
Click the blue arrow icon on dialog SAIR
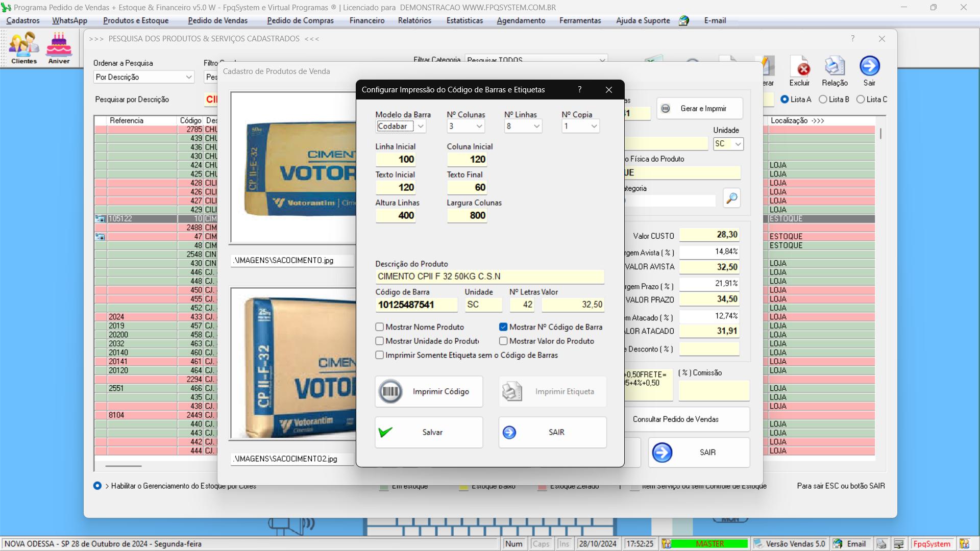pyautogui.click(x=509, y=432)
